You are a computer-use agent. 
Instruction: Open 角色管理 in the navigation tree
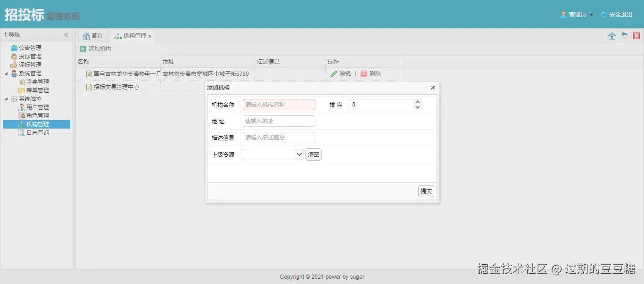38,116
